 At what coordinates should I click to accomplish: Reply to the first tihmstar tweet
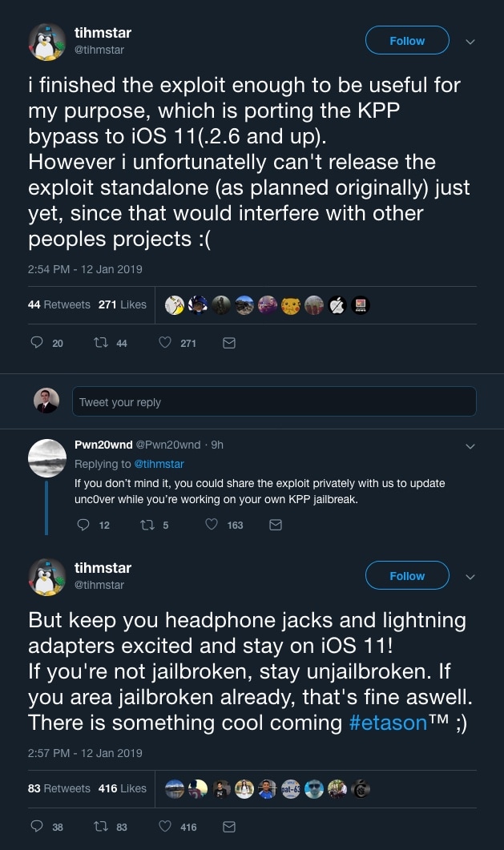pos(37,343)
